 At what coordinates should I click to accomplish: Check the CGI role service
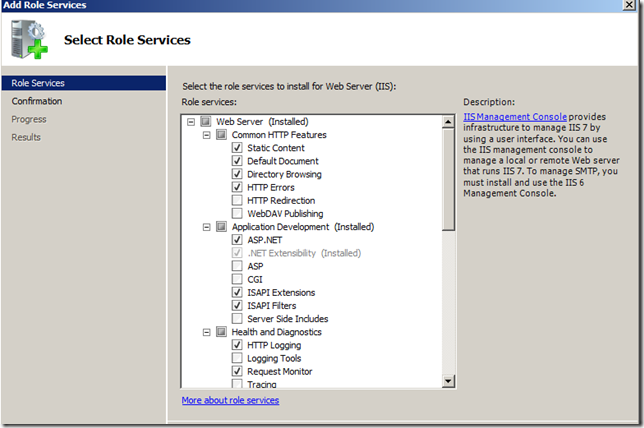point(237,279)
